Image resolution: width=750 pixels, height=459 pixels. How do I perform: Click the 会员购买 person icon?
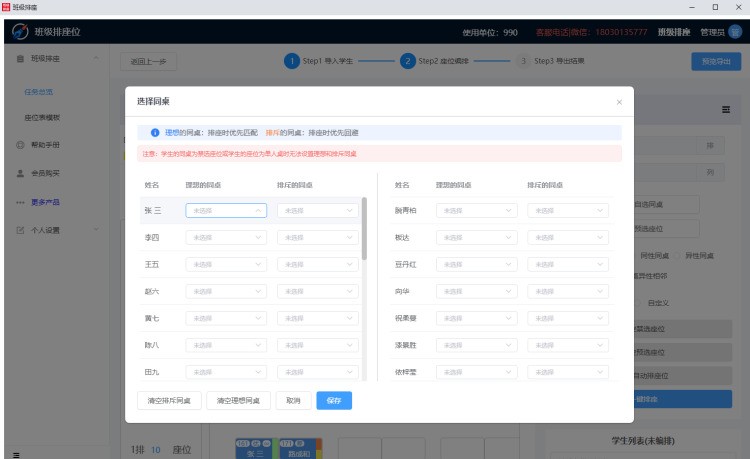[21, 173]
